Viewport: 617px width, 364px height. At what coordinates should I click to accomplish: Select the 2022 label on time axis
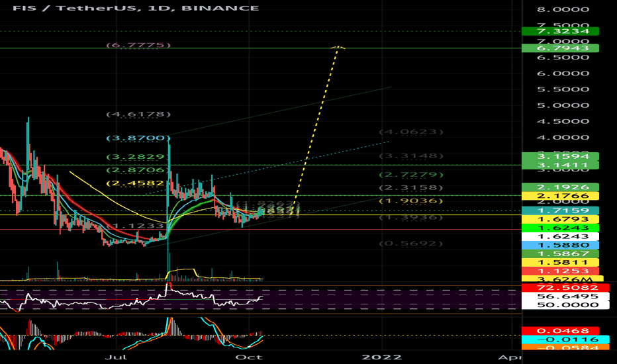[382, 357]
